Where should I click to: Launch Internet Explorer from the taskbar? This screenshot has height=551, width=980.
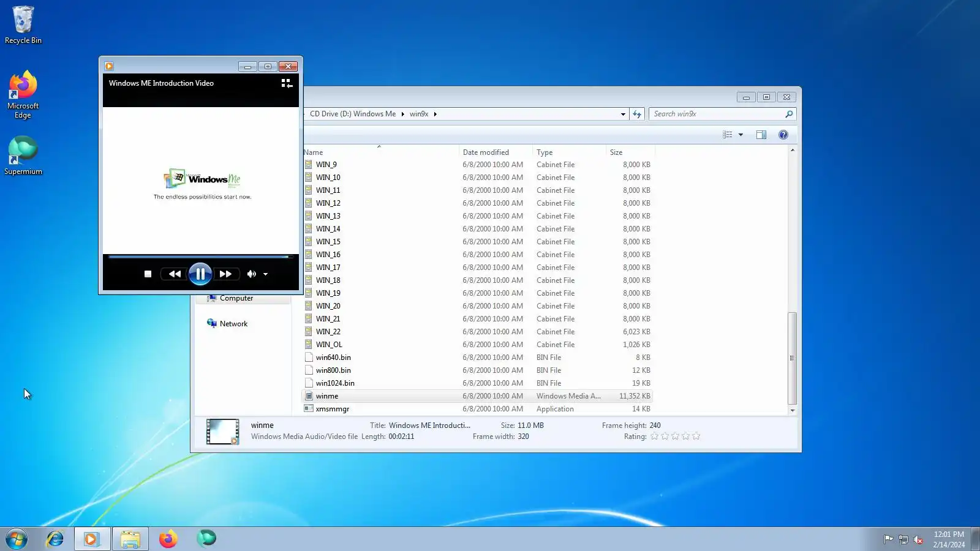point(55,539)
